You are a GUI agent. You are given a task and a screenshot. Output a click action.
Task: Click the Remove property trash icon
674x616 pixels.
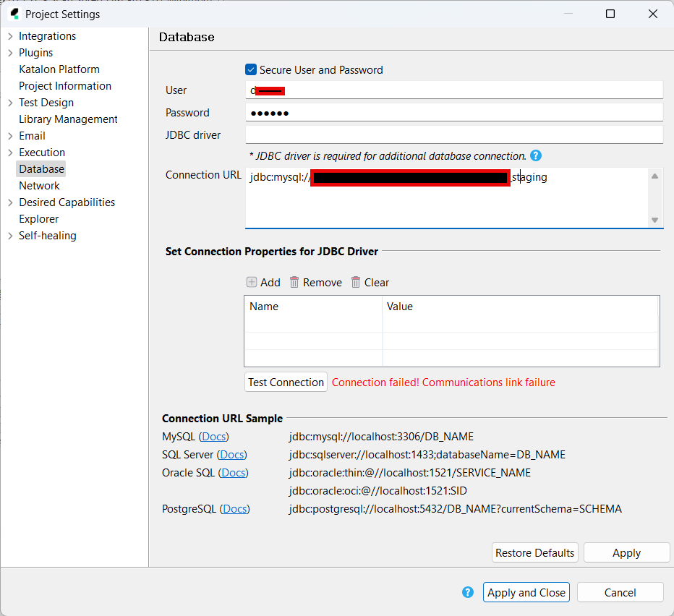[294, 282]
